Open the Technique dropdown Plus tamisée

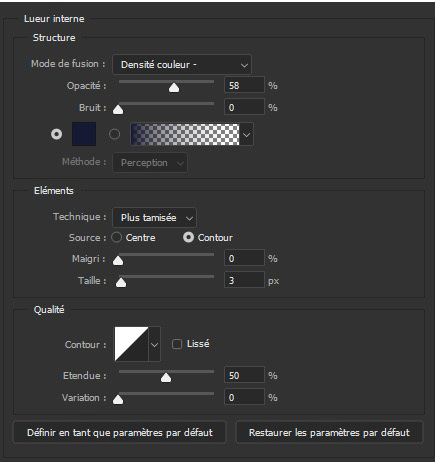pyautogui.click(x=155, y=218)
